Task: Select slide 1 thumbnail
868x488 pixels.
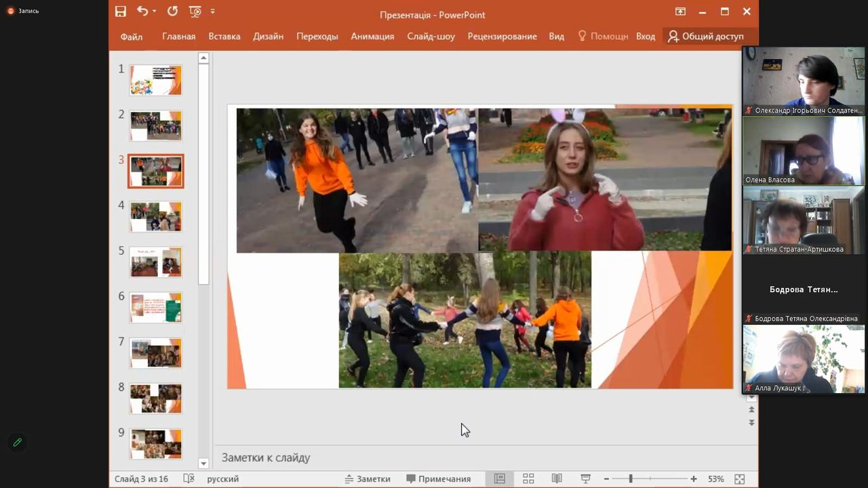Action: [x=156, y=80]
